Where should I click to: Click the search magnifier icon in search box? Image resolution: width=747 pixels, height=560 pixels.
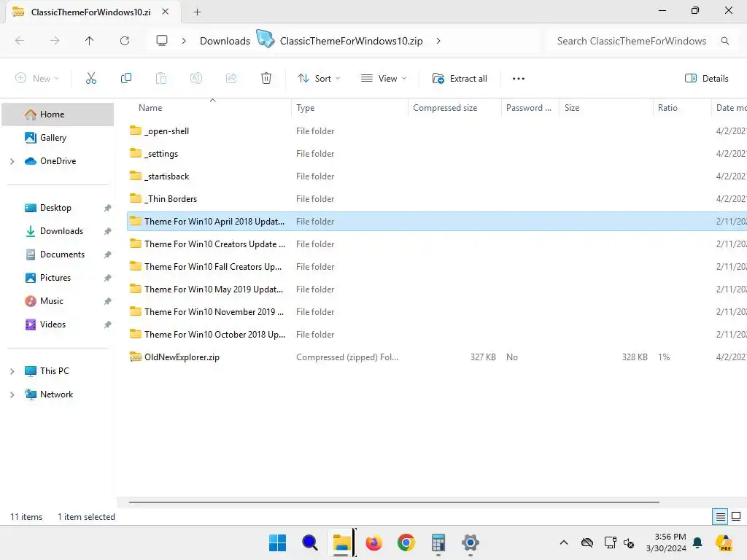click(x=725, y=41)
